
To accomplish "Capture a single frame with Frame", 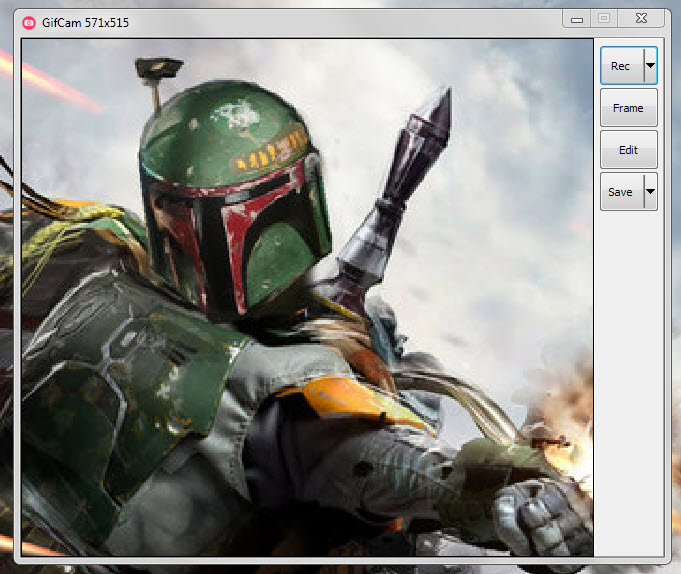I will point(628,108).
